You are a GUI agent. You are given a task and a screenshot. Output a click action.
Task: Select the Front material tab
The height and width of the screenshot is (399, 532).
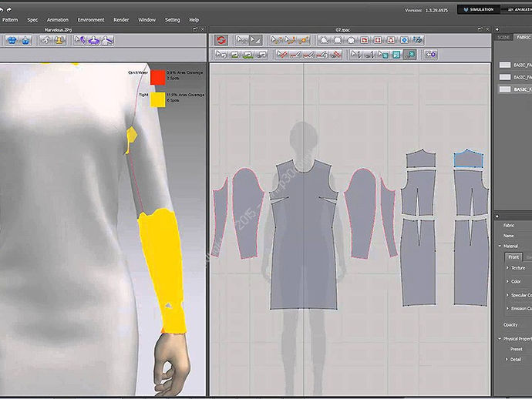point(513,257)
